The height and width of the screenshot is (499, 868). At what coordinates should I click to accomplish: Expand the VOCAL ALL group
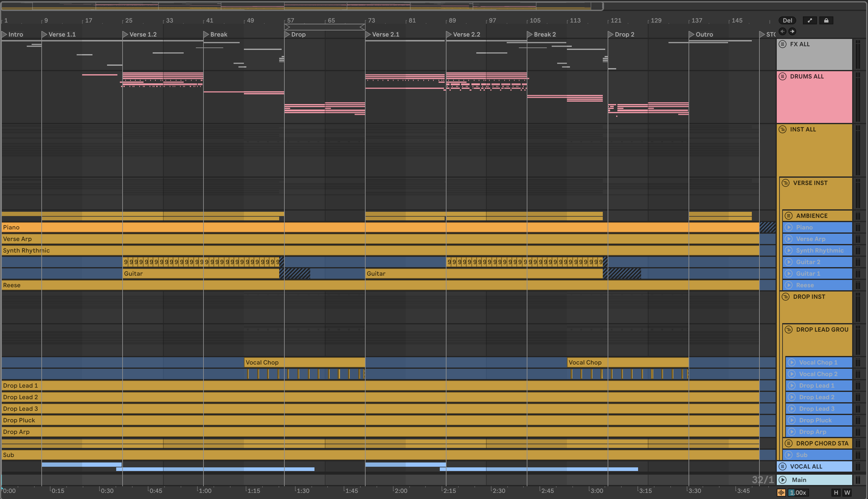tap(782, 466)
